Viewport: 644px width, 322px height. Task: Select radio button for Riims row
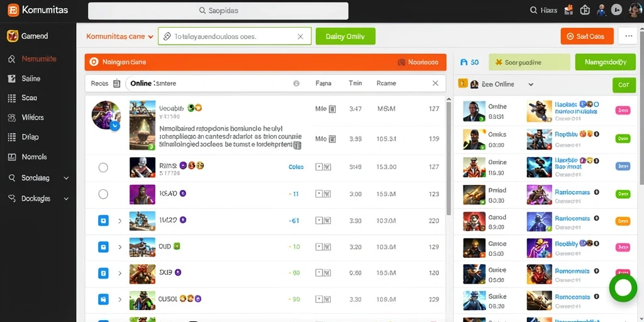[x=104, y=167]
